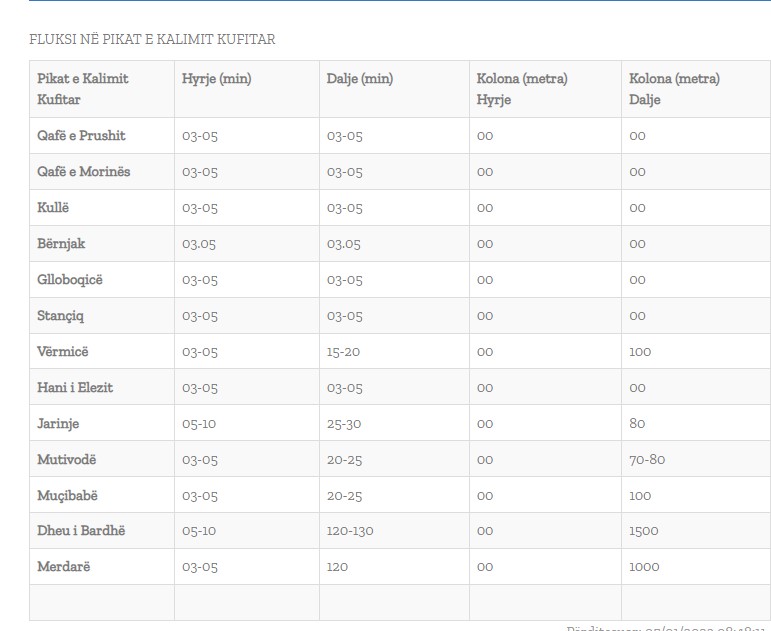Click the Merdarë row label
771x631 pixels.
click(x=64, y=567)
